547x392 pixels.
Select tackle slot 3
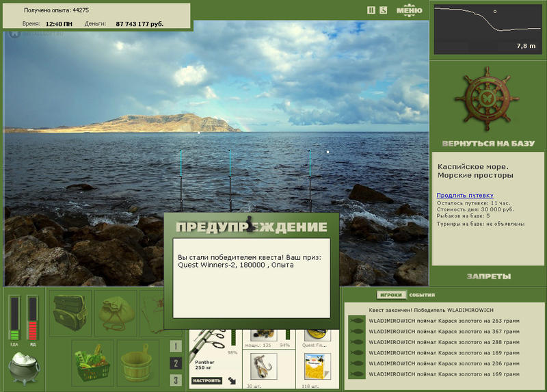click(176, 380)
